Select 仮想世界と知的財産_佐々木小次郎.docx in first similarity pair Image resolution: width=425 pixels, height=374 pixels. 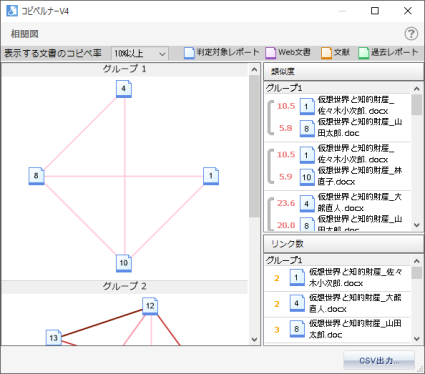356,105
